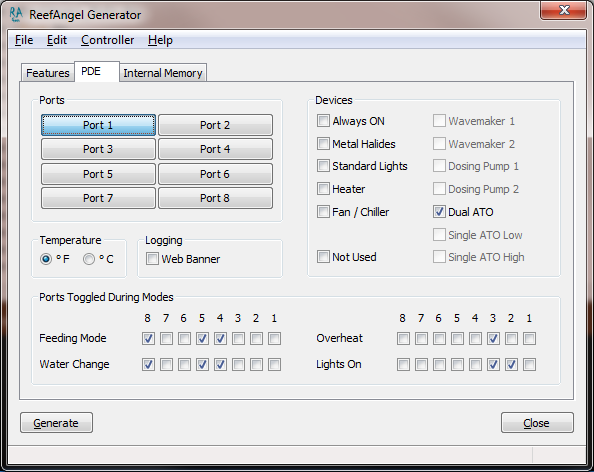
Task: Select the Port 3 button
Action: pyautogui.click(x=98, y=149)
